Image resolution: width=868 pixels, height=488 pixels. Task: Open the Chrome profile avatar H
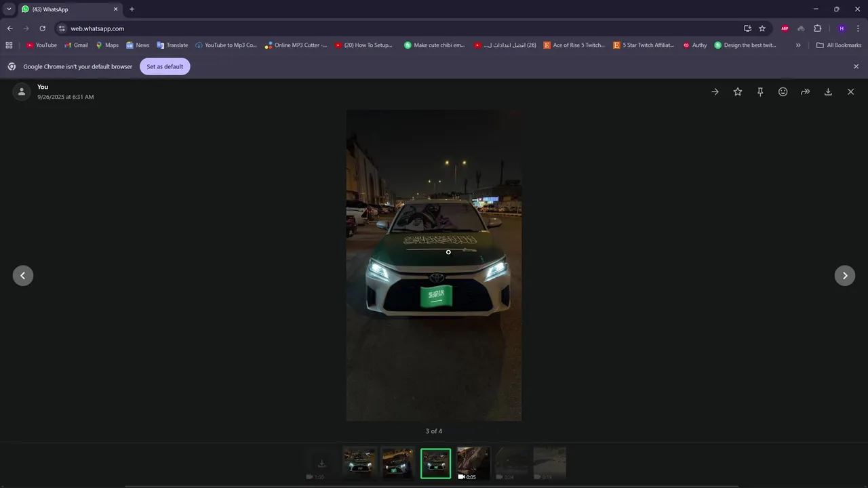click(842, 28)
